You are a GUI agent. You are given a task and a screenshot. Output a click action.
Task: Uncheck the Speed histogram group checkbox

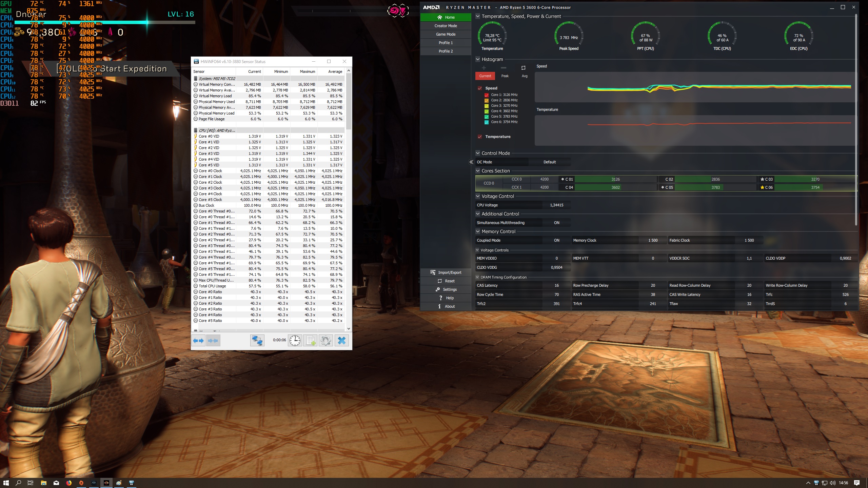(x=480, y=88)
